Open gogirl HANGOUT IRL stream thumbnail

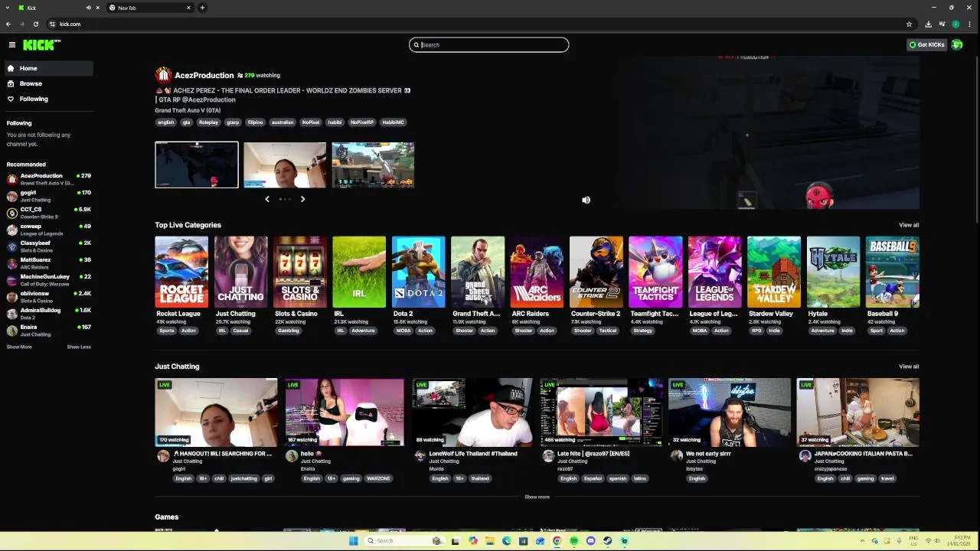(x=216, y=412)
